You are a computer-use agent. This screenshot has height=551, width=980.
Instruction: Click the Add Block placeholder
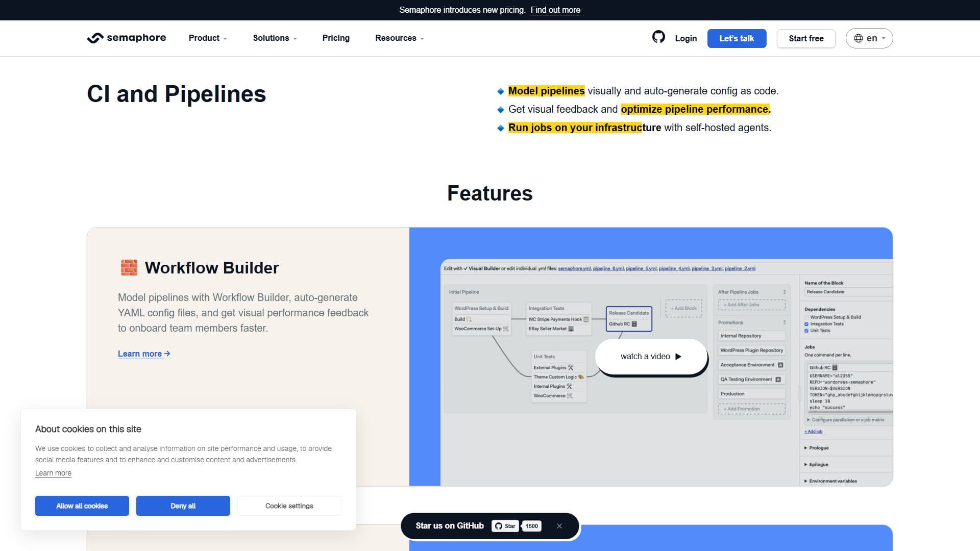point(683,308)
